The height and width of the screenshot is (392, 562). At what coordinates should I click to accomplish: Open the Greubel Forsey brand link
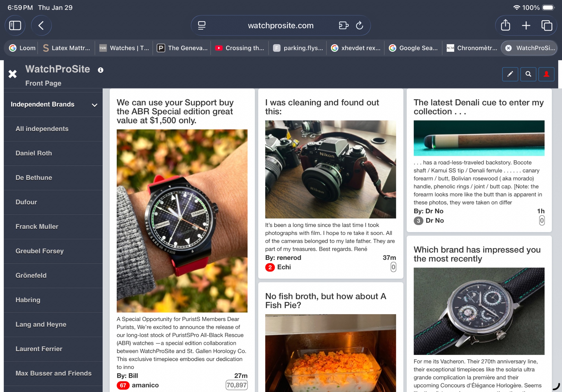40,251
